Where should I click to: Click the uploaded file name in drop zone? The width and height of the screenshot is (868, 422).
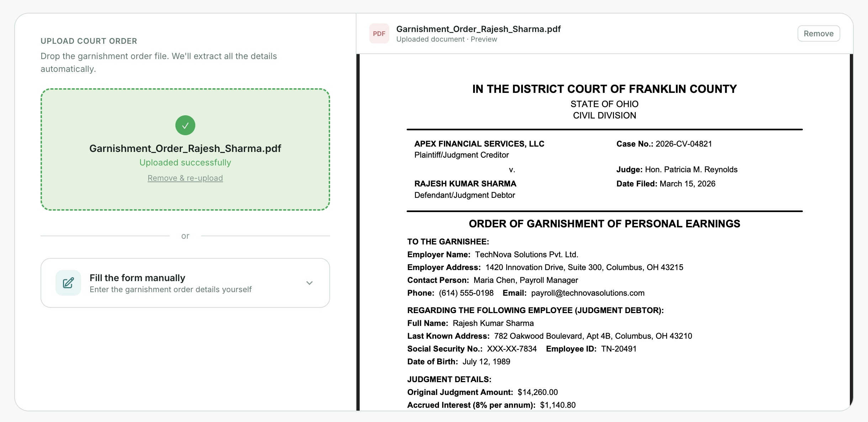[x=185, y=148]
